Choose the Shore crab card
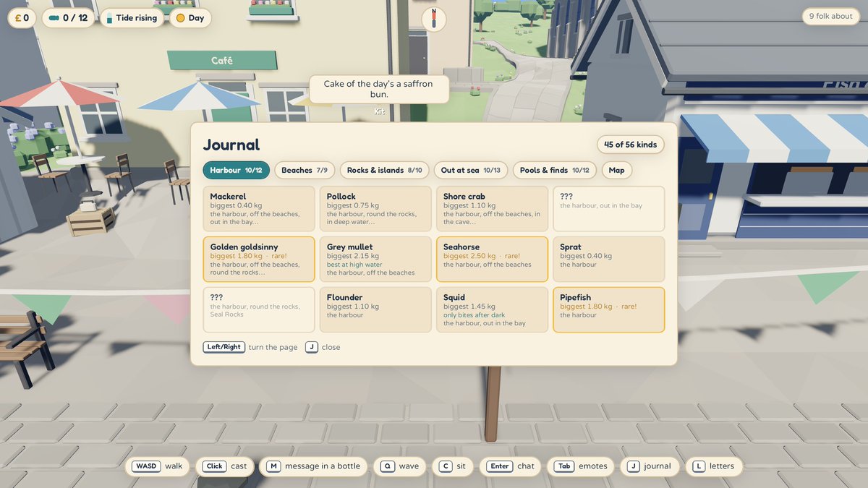 pos(492,209)
